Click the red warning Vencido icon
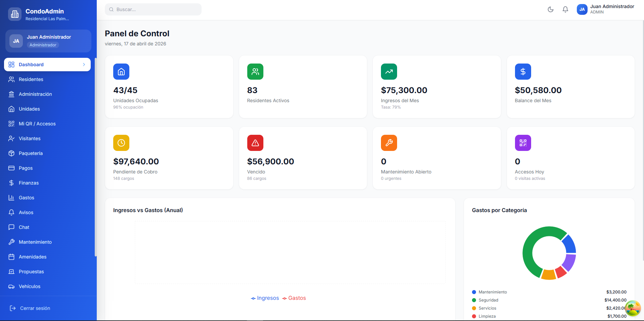 (255, 143)
